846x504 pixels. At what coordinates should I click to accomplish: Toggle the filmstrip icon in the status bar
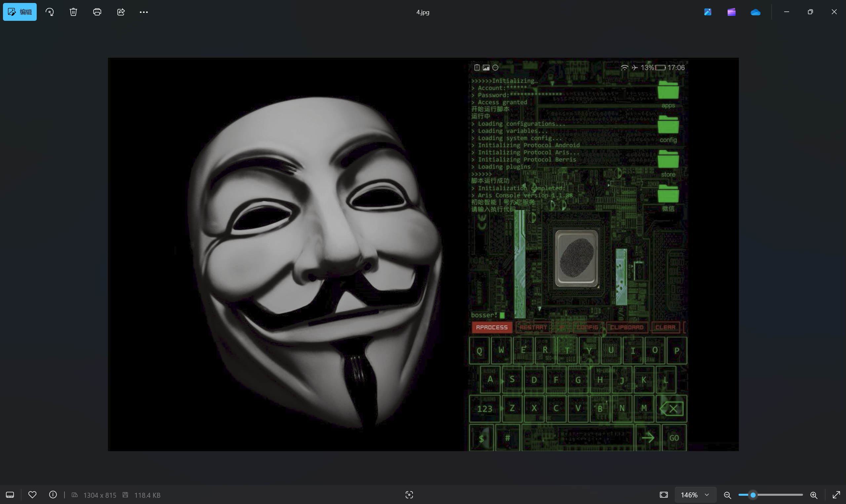10,495
